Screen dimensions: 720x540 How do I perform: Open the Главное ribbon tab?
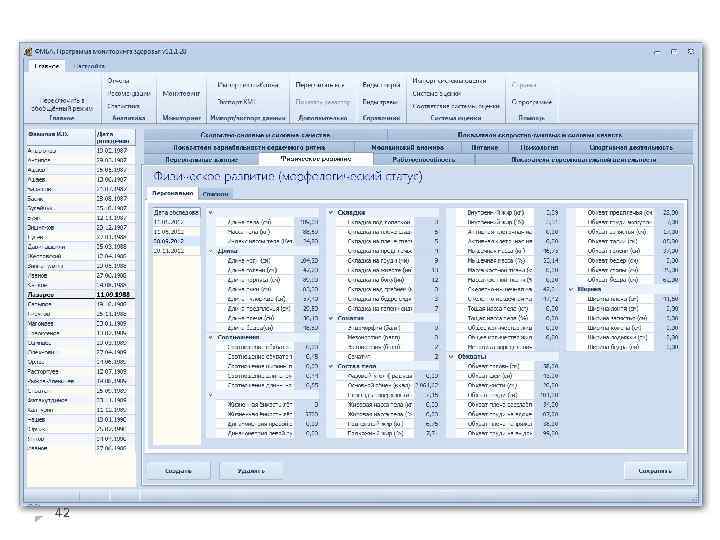[x=47, y=66]
